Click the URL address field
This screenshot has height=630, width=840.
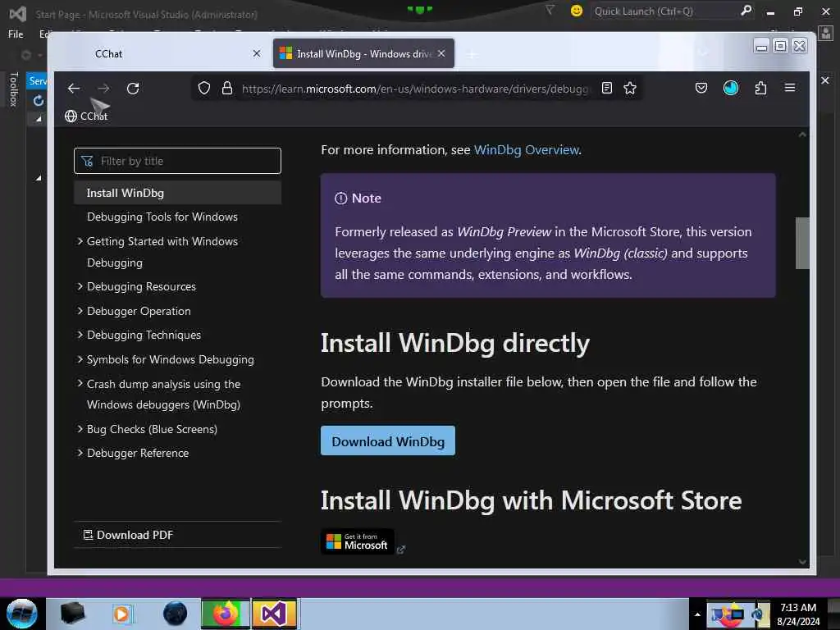414,89
